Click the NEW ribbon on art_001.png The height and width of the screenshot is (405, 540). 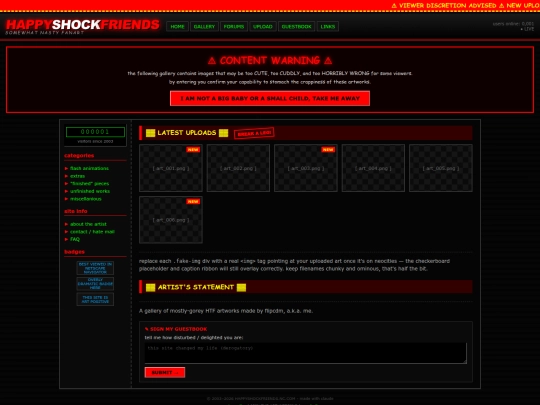[x=193, y=149]
